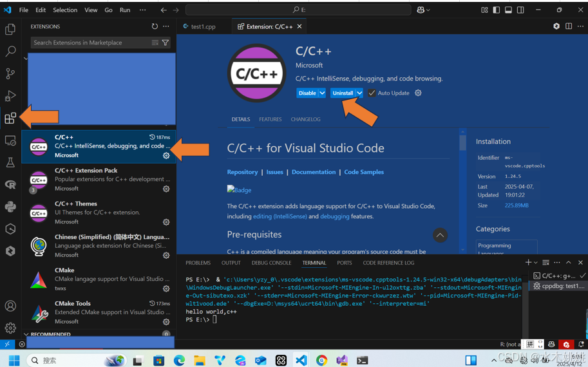This screenshot has height=367, width=588.
Task: Click the Uninstall button
Action: (343, 93)
